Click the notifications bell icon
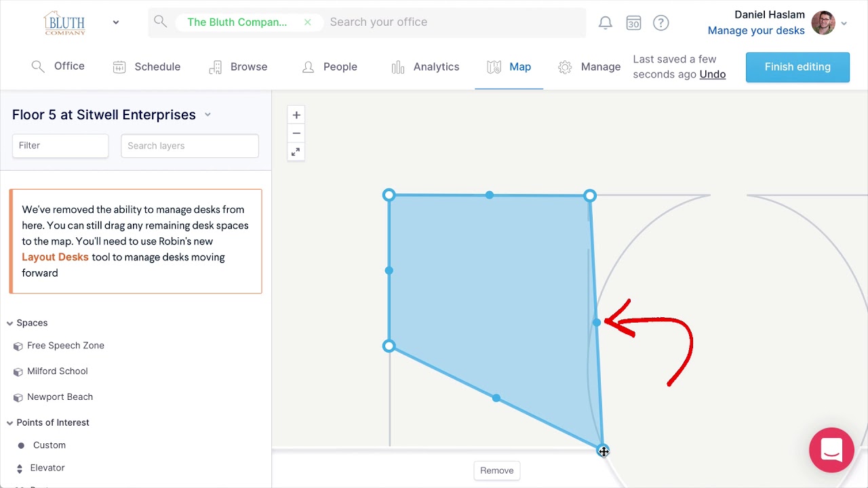 pos(605,23)
